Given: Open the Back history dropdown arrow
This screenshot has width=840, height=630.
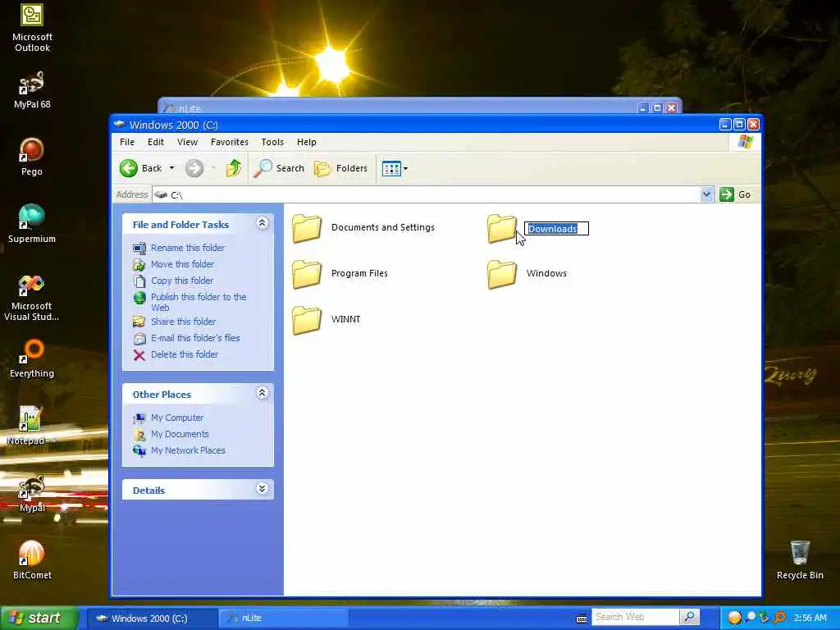Looking at the screenshot, I should (x=172, y=168).
